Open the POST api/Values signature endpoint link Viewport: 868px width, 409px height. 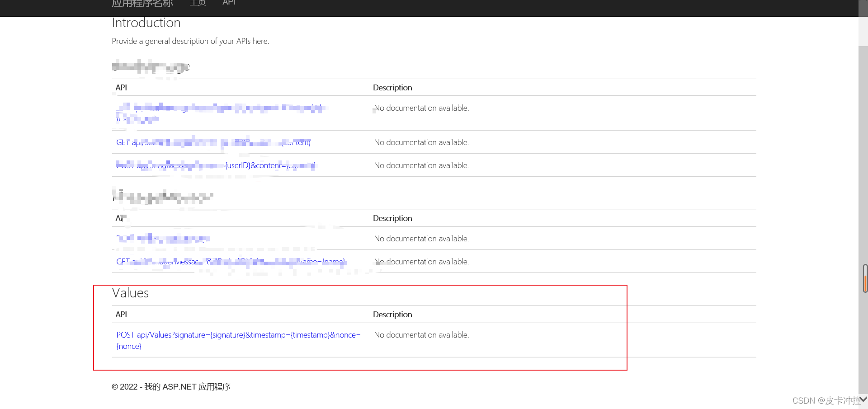click(x=238, y=340)
